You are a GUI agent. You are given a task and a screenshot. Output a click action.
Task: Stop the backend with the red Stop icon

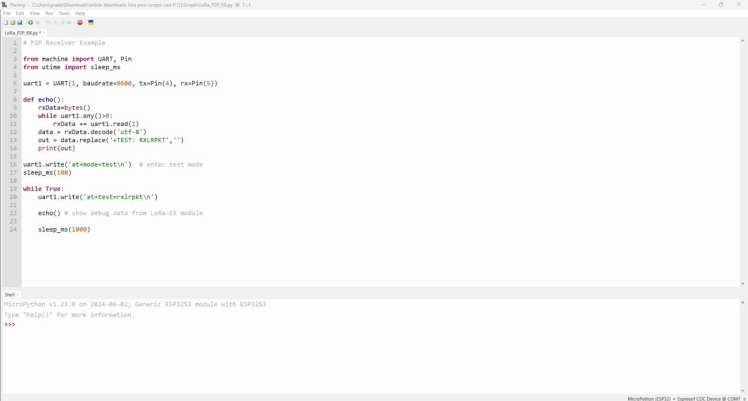coord(80,22)
